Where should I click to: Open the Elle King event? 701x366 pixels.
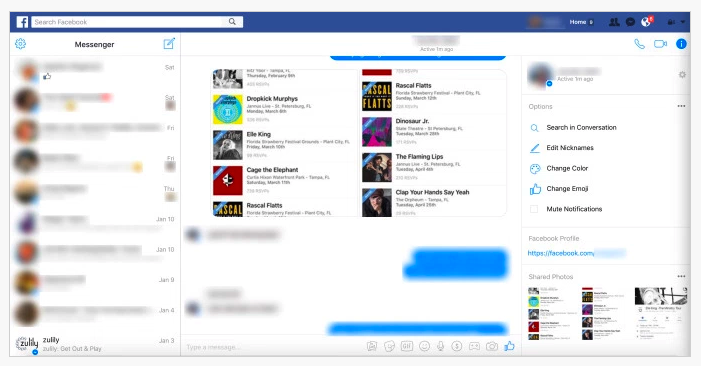click(x=285, y=145)
